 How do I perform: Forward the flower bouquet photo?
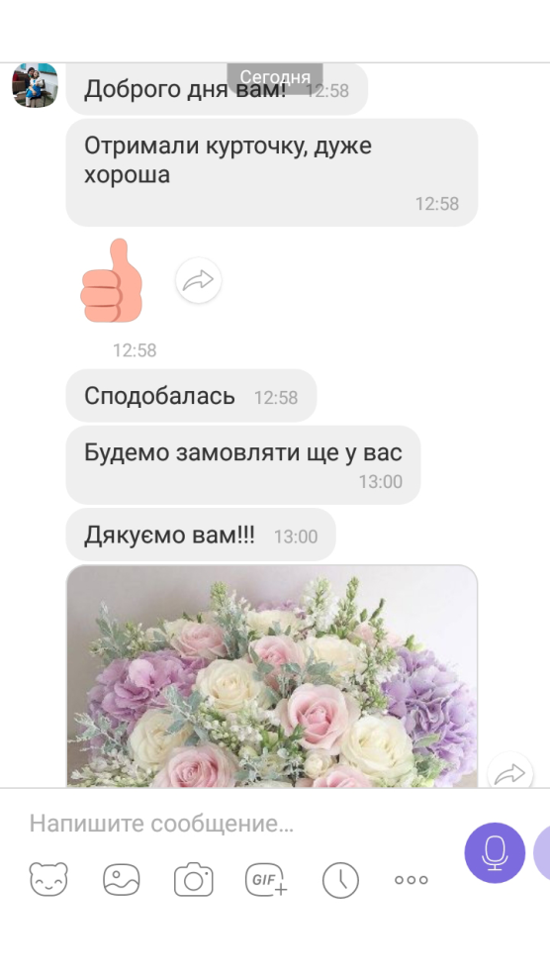click(x=510, y=772)
